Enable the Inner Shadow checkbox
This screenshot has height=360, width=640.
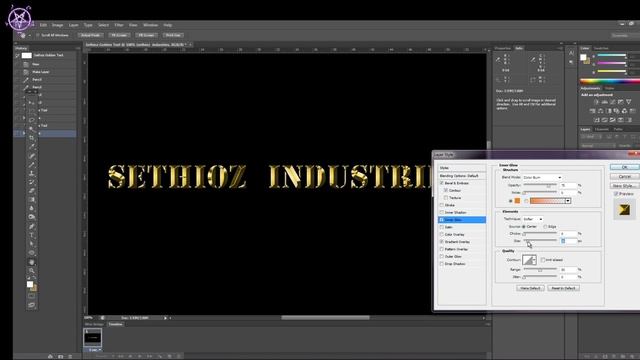[442, 212]
